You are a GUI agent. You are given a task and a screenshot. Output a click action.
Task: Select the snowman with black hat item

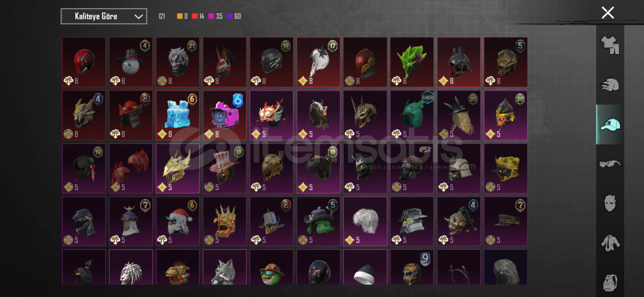click(x=131, y=62)
